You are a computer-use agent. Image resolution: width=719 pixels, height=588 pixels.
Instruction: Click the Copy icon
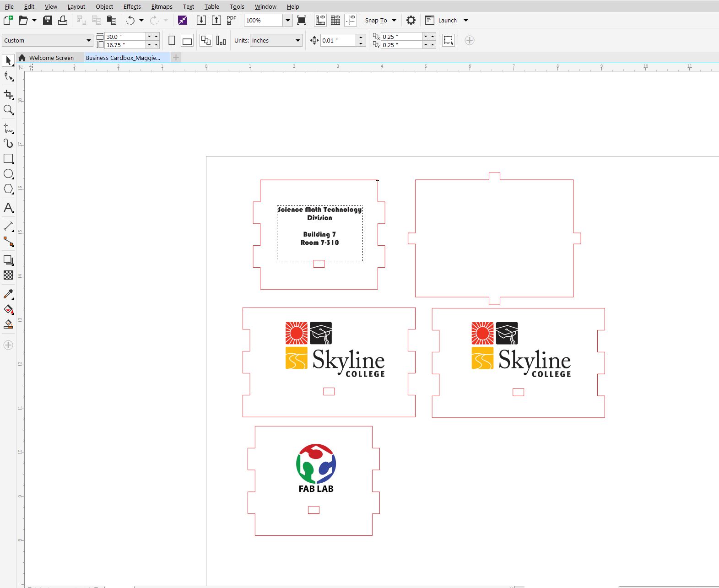point(96,20)
